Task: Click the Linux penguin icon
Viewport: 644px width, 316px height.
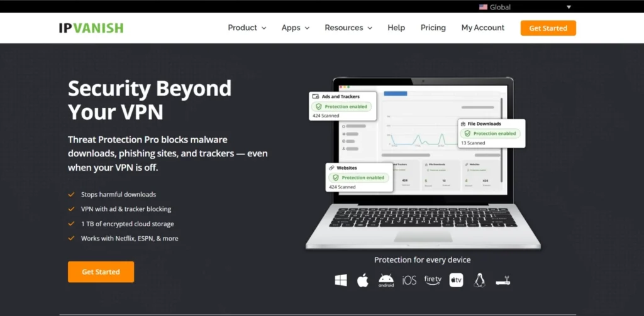Action: point(479,280)
